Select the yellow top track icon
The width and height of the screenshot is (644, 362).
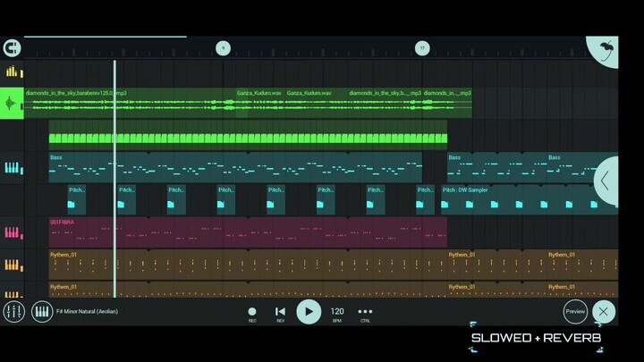13,72
